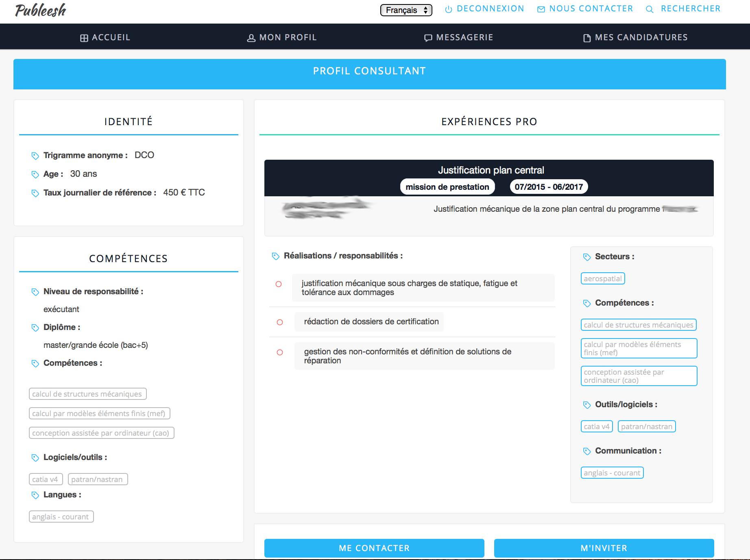Click the speech bubble Messagerie icon

click(x=428, y=38)
